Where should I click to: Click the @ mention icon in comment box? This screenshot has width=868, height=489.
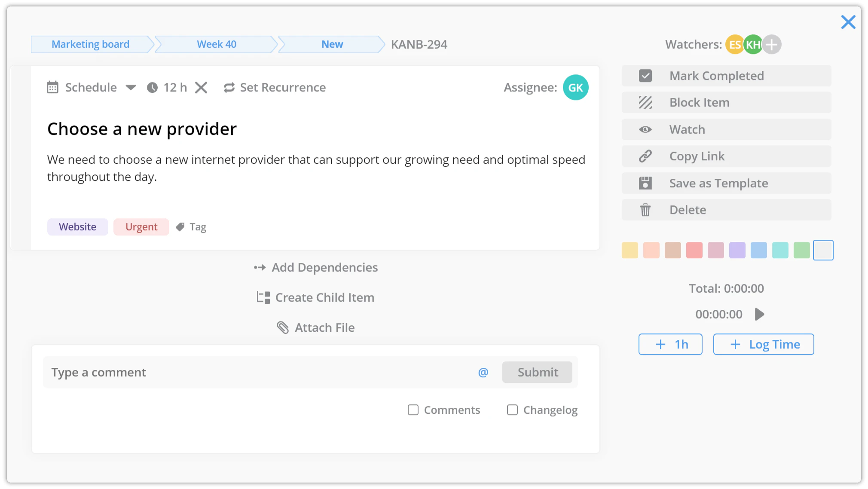pos(483,372)
